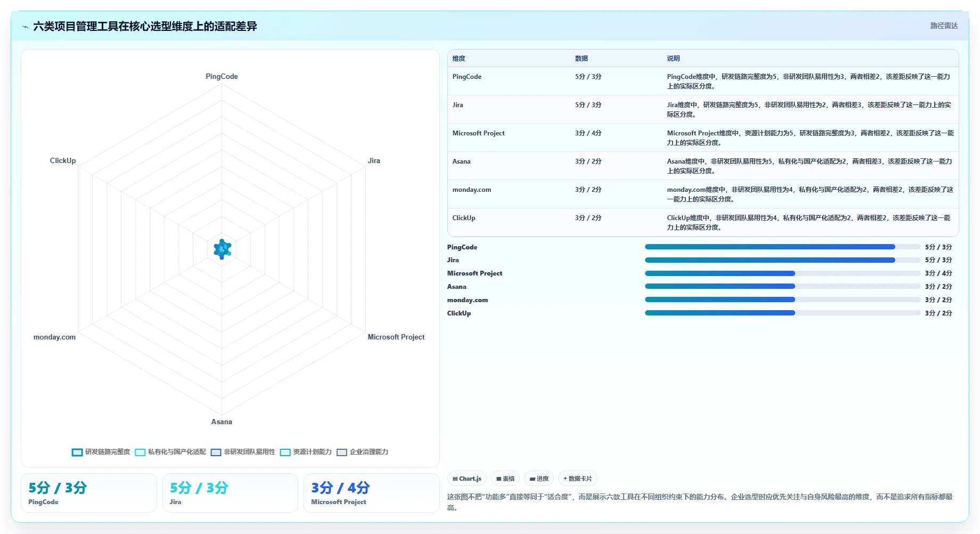Click the 表格 tag chip
980x534 pixels.
click(505, 479)
